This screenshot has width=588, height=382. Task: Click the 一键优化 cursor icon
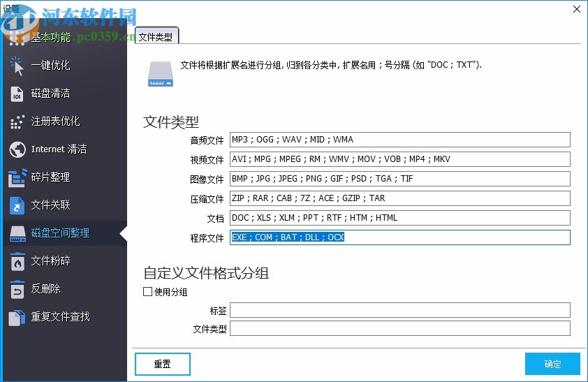point(17,66)
